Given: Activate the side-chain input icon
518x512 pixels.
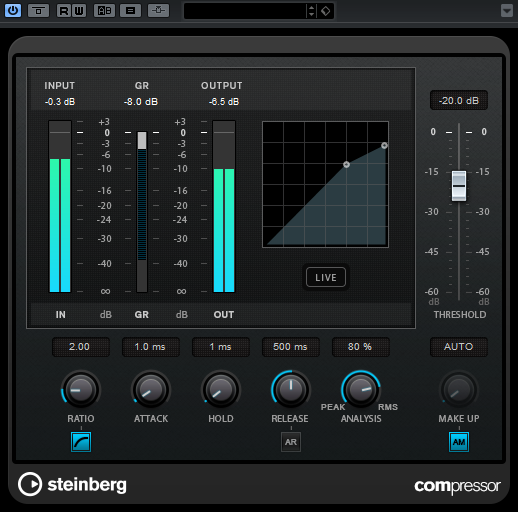Looking at the screenshot, I should 158,11.
